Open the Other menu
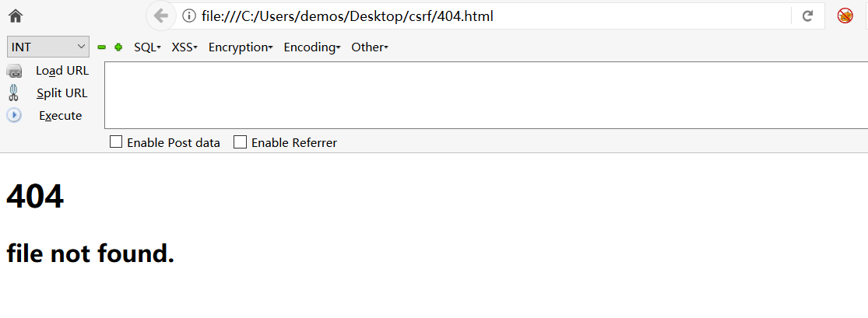This screenshot has height=318, width=868. coord(370,47)
